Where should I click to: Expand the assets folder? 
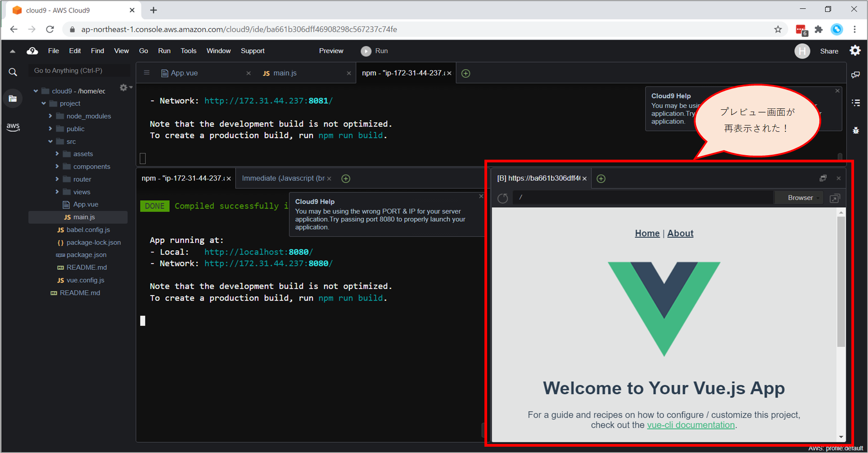(57, 154)
